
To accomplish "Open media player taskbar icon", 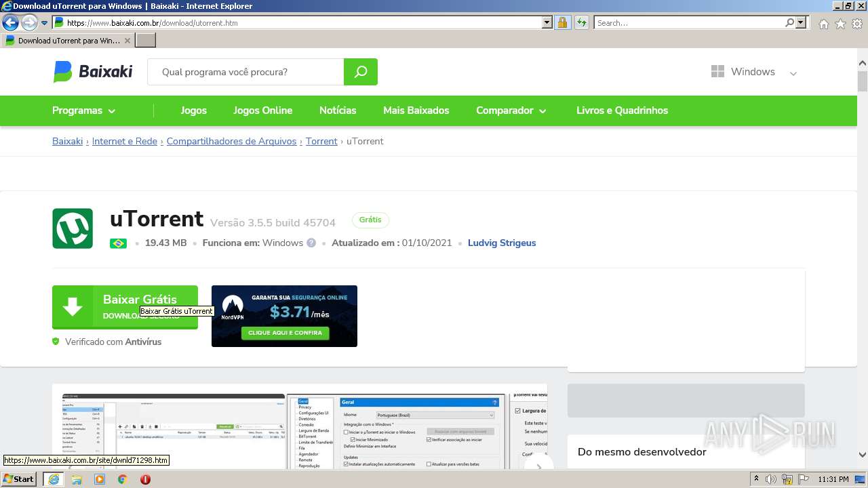I will coord(100,479).
